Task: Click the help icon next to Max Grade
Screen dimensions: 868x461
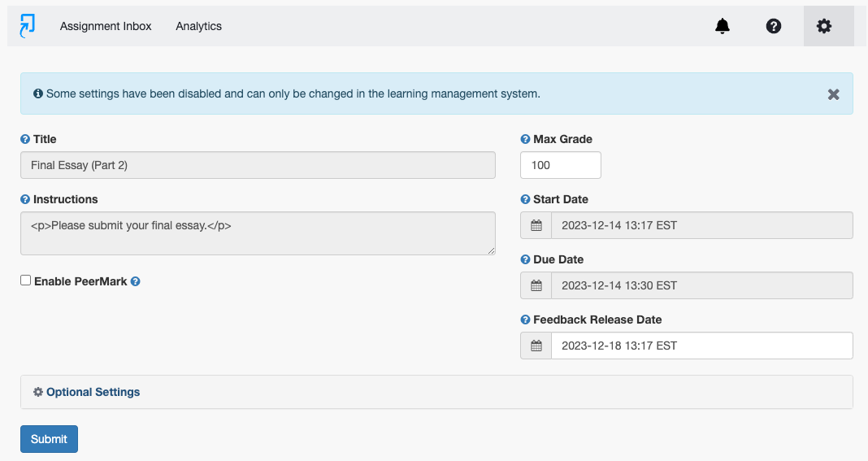Action: tap(525, 139)
